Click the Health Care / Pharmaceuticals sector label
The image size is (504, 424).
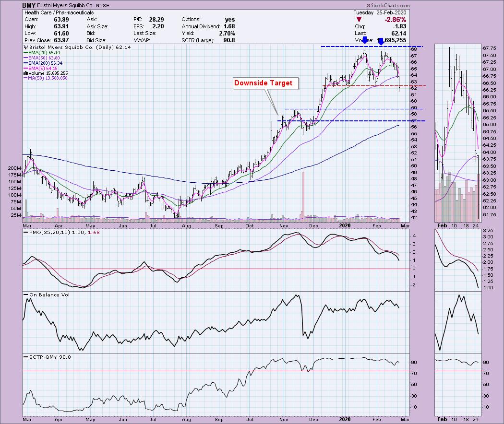(x=59, y=12)
